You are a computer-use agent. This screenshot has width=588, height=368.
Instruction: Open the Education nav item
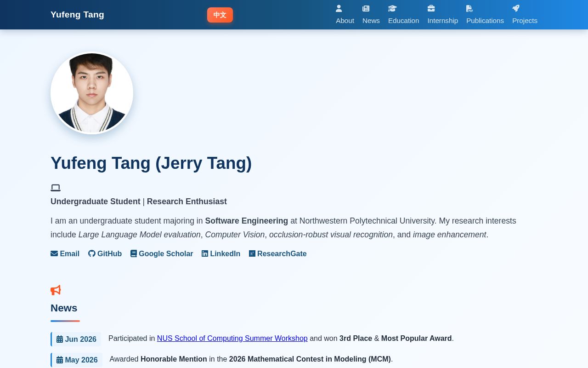coord(404,15)
